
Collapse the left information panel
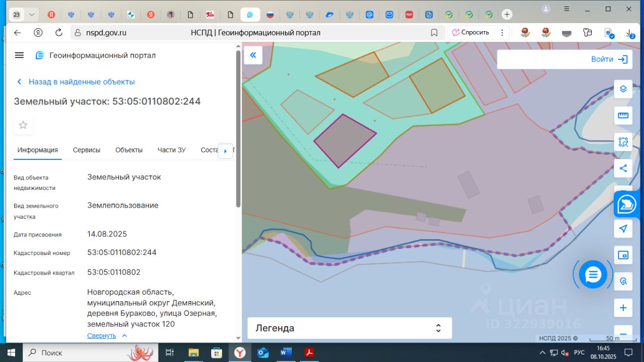[253, 55]
